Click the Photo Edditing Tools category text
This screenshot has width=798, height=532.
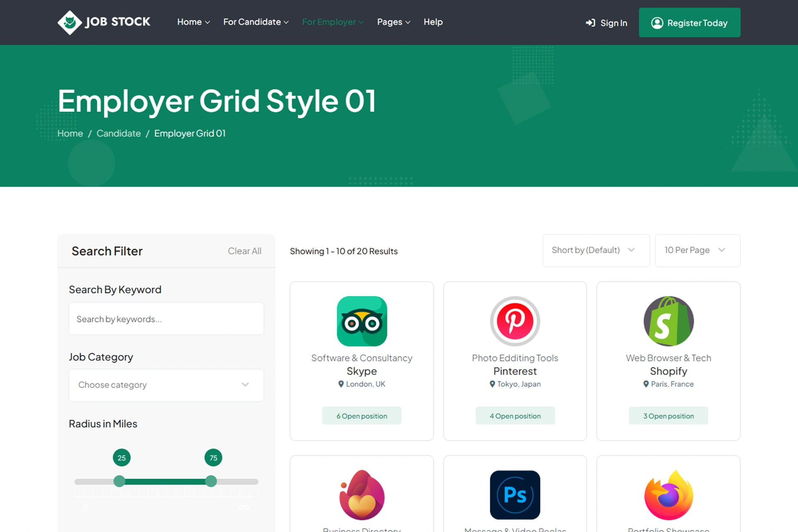coord(515,358)
